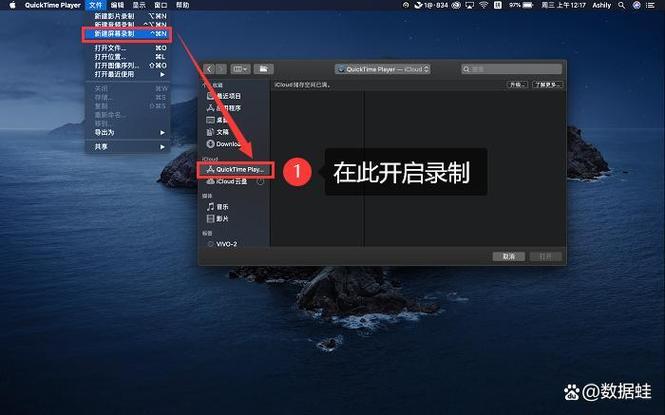Open the 帮助 menu
Image resolution: width=665 pixels, height=415 pixels.
coord(182,5)
